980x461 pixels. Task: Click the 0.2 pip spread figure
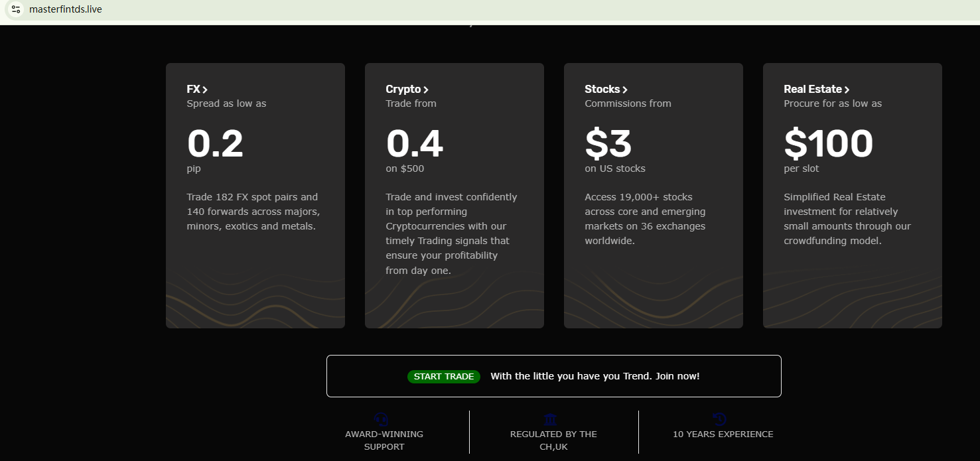point(215,144)
